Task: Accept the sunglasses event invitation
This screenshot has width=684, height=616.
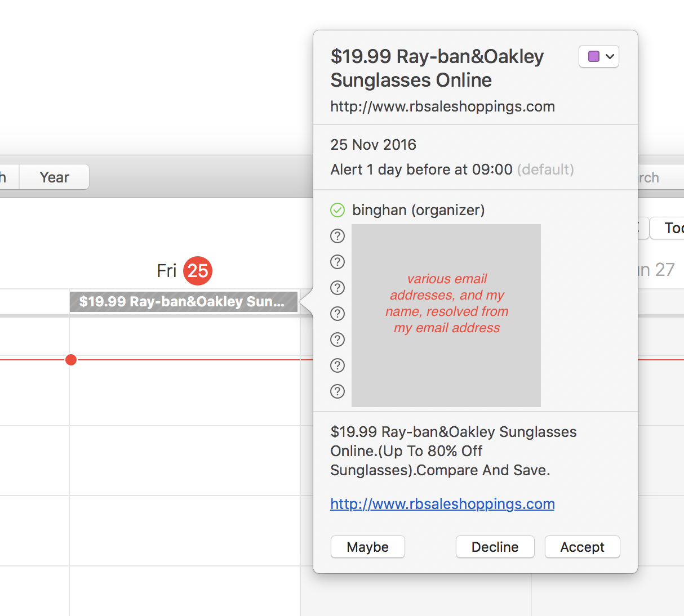Action: pos(582,547)
